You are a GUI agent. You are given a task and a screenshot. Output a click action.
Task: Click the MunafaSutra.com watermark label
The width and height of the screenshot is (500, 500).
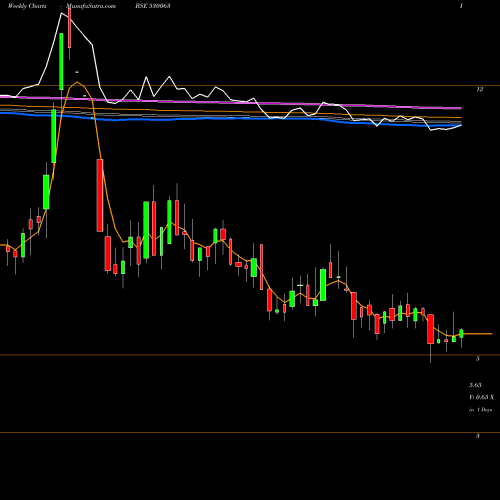pyautogui.click(x=91, y=6)
